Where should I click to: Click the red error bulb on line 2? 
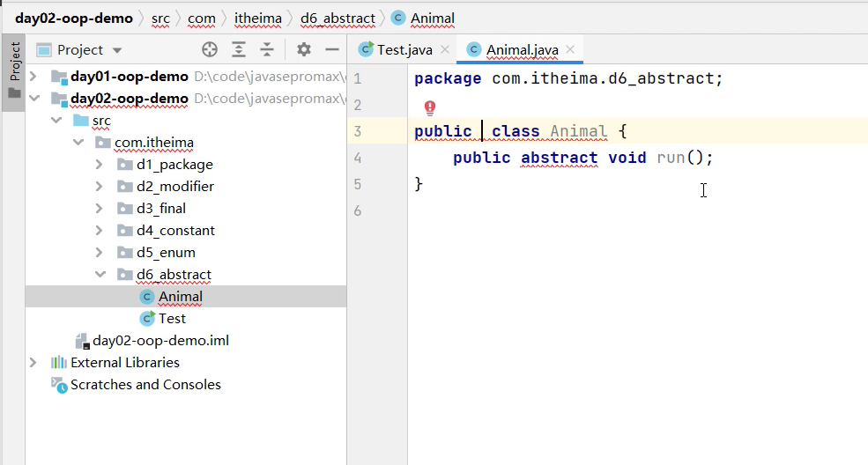430,107
